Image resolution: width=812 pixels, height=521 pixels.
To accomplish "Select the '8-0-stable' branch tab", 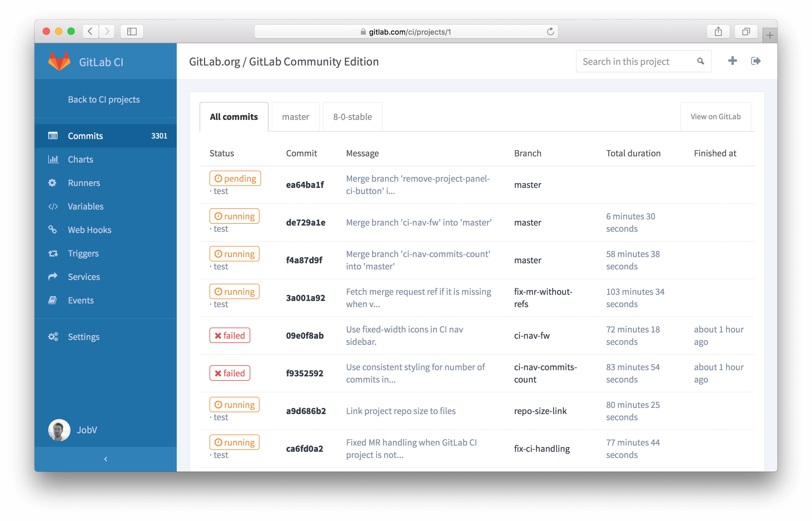I will (352, 116).
